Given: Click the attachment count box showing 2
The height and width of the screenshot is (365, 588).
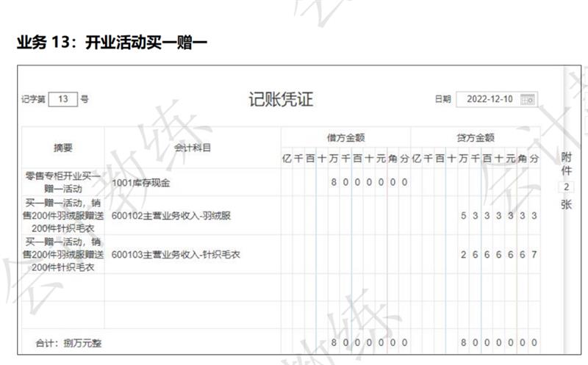Looking at the screenshot, I should point(566,187).
